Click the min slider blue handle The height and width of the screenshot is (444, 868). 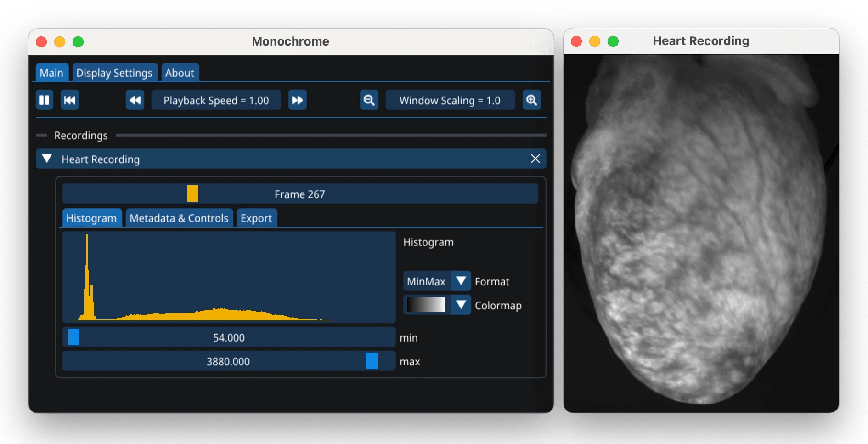coord(74,337)
